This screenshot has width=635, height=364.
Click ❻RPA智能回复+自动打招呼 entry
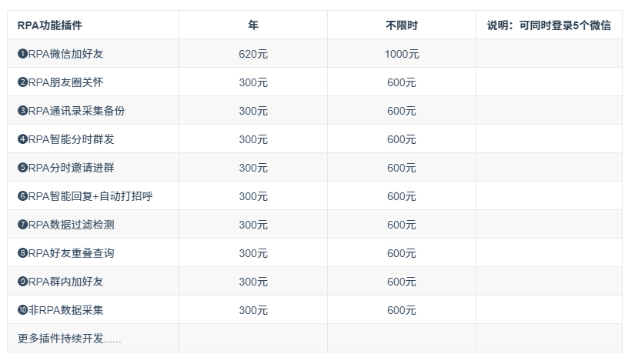(85, 196)
